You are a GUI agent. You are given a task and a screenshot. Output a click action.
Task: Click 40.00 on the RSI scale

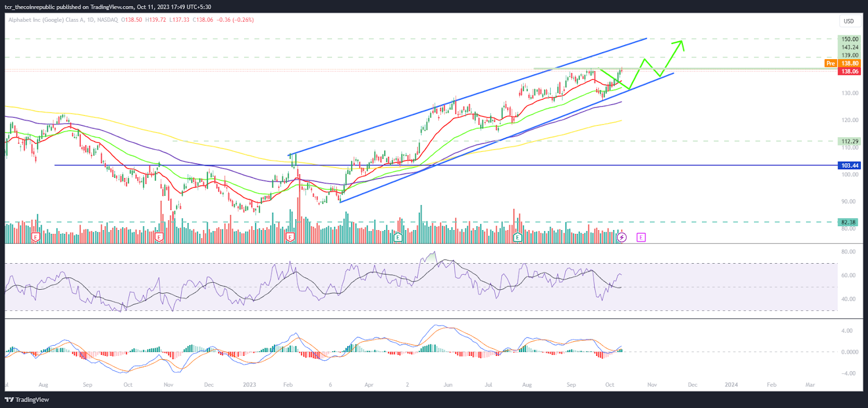tap(848, 299)
